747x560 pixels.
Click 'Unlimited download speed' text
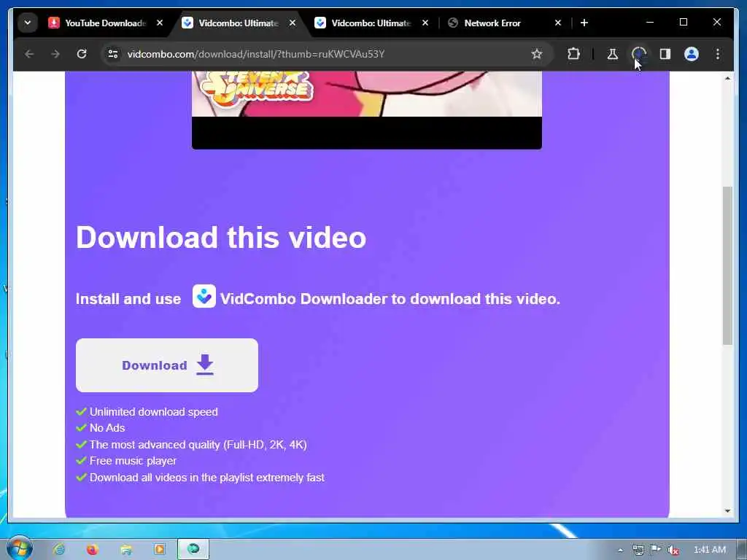[153, 412]
